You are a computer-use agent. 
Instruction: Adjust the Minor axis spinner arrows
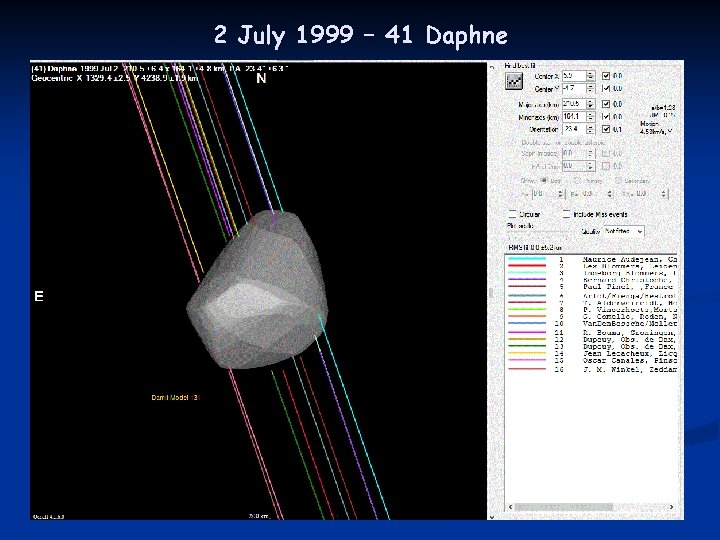(x=591, y=117)
